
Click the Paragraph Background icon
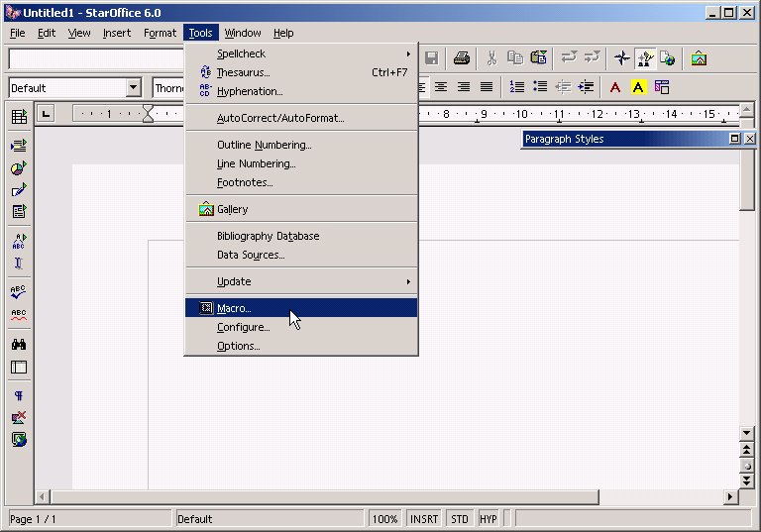click(x=662, y=87)
